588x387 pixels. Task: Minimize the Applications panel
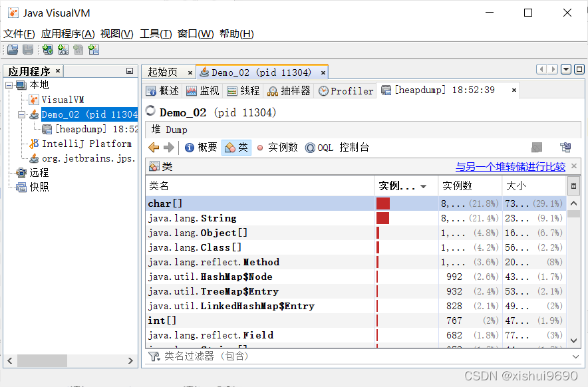(x=130, y=71)
